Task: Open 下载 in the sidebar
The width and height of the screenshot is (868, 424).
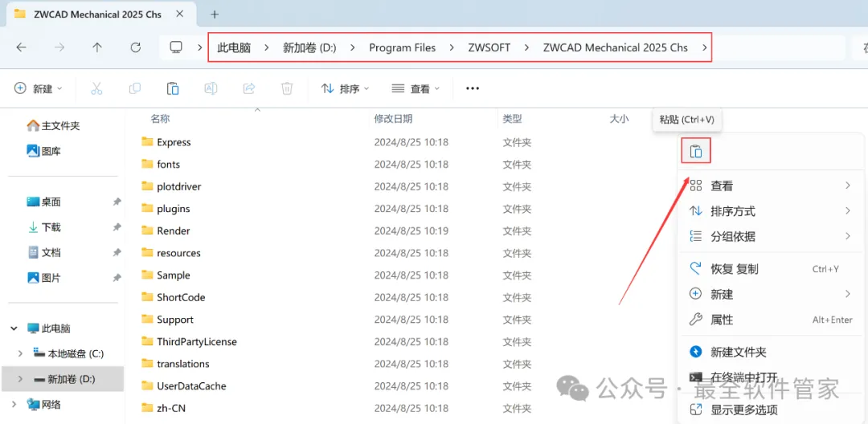Action: click(43, 227)
